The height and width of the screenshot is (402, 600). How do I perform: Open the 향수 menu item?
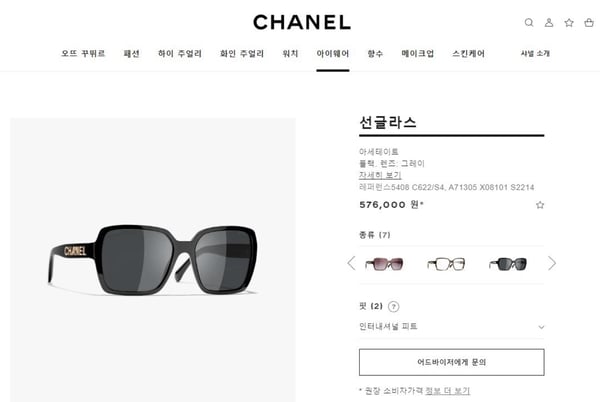(x=375, y=54)
